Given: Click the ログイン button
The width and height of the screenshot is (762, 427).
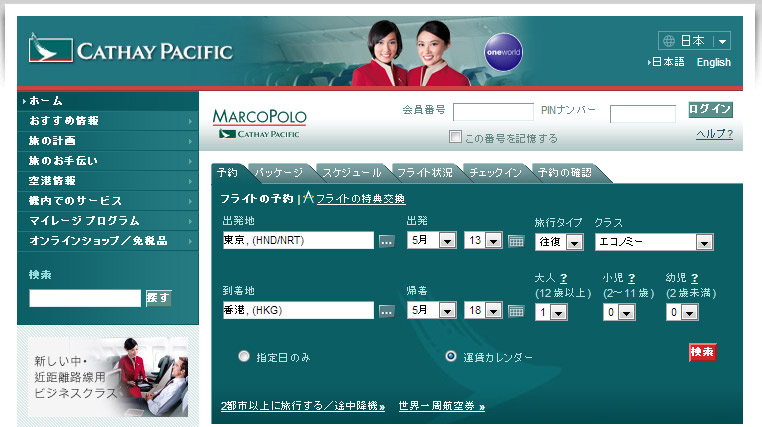Looking at the screenshot, I should pyautogui.click(x=710, y=109).
